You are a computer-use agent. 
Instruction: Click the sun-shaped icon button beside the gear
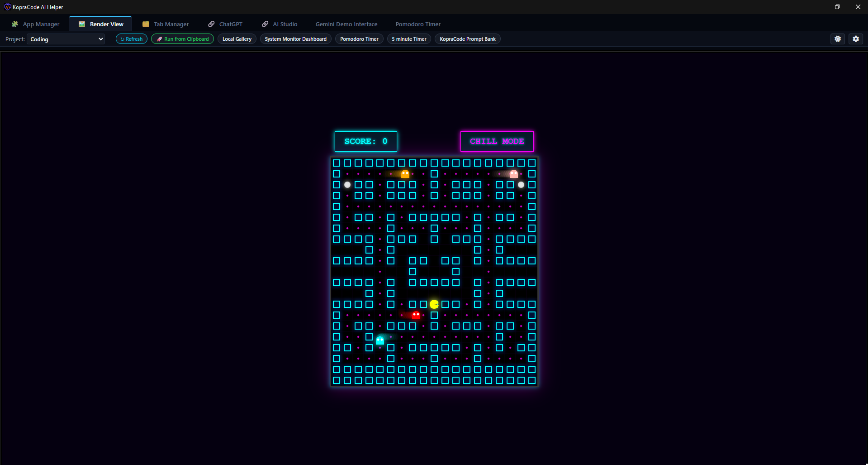pos(837,39)
